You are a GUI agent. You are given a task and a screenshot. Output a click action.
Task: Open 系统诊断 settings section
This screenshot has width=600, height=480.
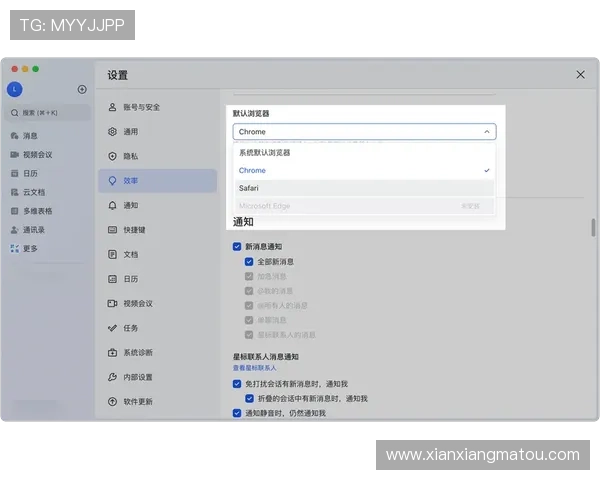pyautogui.click(x=157, y=353)
